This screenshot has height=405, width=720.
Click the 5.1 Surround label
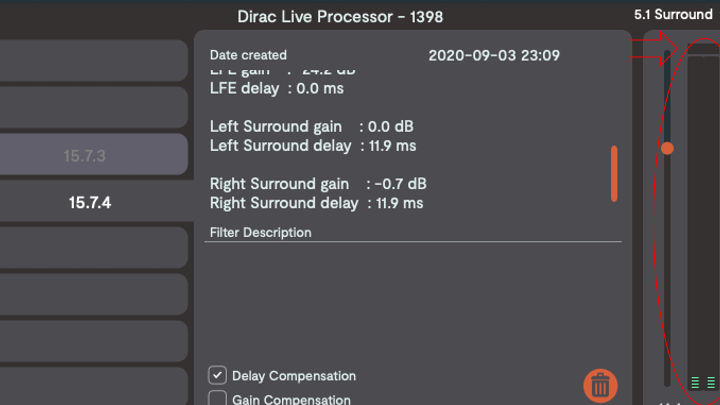pyautogui.click(x=673, y=15)
